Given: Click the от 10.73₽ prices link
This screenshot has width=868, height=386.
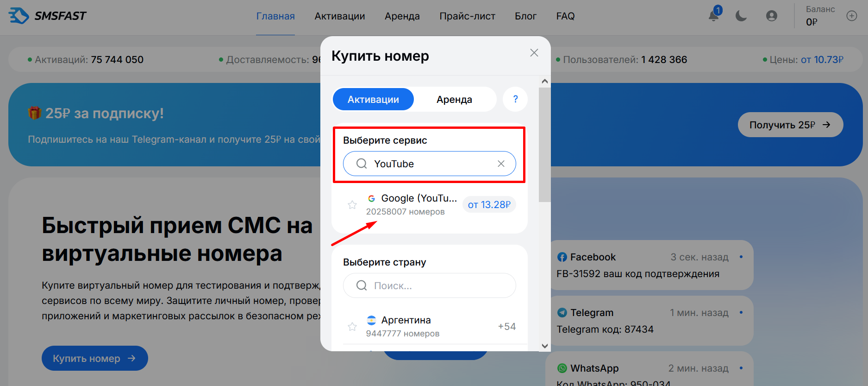Looking at the screenshot, I should click(822, 59).
